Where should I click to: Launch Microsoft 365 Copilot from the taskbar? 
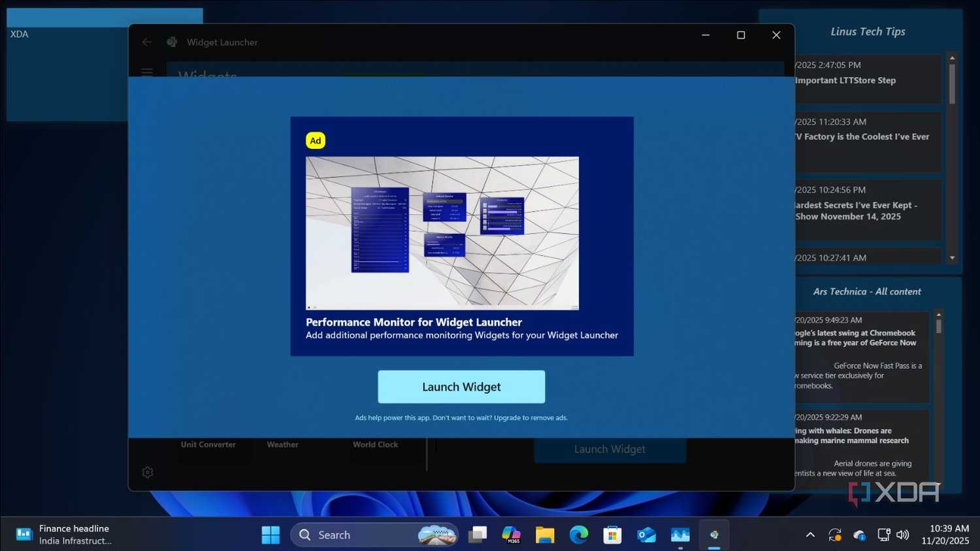[x=512, y=535]
